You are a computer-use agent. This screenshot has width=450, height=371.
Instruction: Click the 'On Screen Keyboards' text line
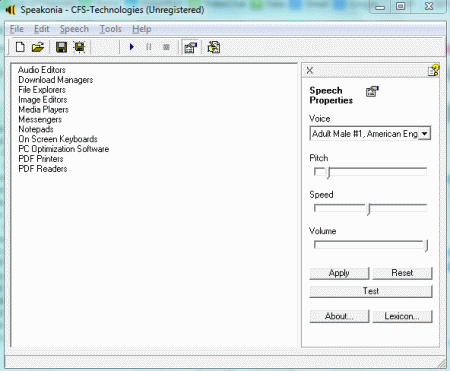tap(58, 139)
